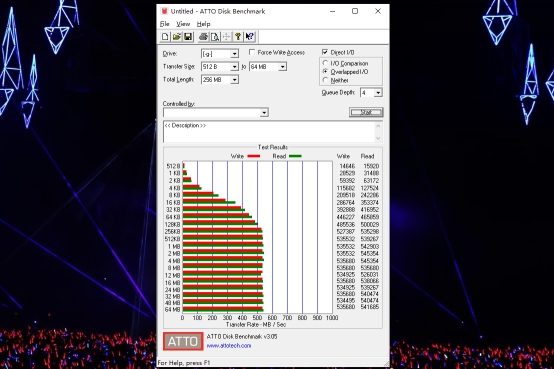Open the Total Length dropdown
Image resolution: width=554 pixels, height=369 pixels.
(234, 80)
